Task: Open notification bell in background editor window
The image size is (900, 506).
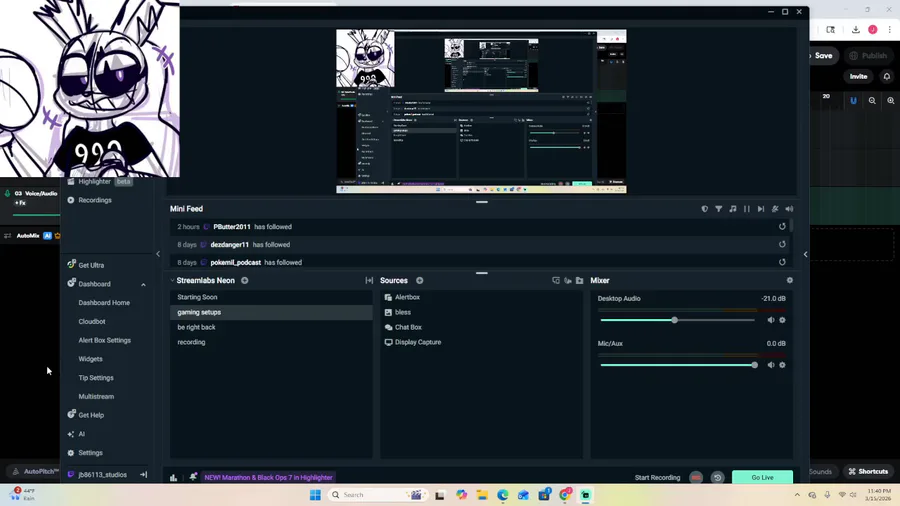Action: click(x=887, y=76)
